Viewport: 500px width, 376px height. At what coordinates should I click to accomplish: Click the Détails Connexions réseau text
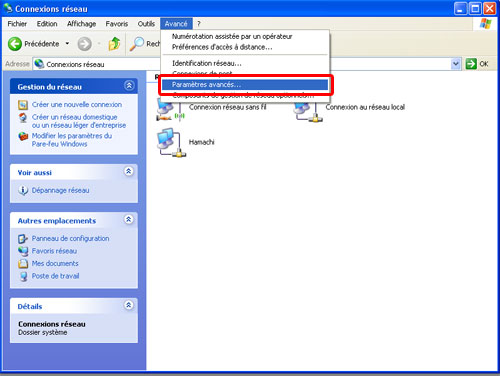coord(52,324)
